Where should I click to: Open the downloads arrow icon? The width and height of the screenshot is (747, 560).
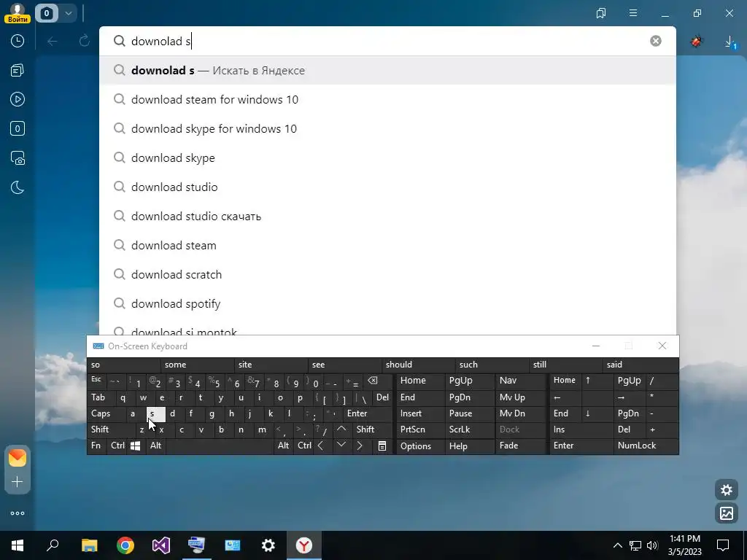pos(729,42)
